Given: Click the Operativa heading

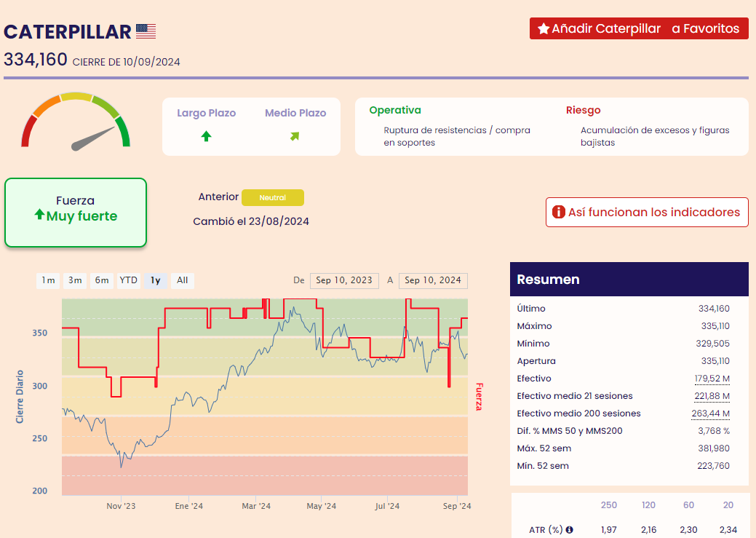Looking at the screenshot, I should (x=395, y=110).
